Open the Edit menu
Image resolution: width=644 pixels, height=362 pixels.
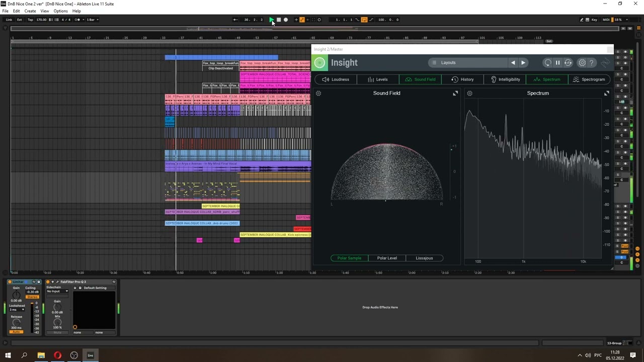(17, 11)
